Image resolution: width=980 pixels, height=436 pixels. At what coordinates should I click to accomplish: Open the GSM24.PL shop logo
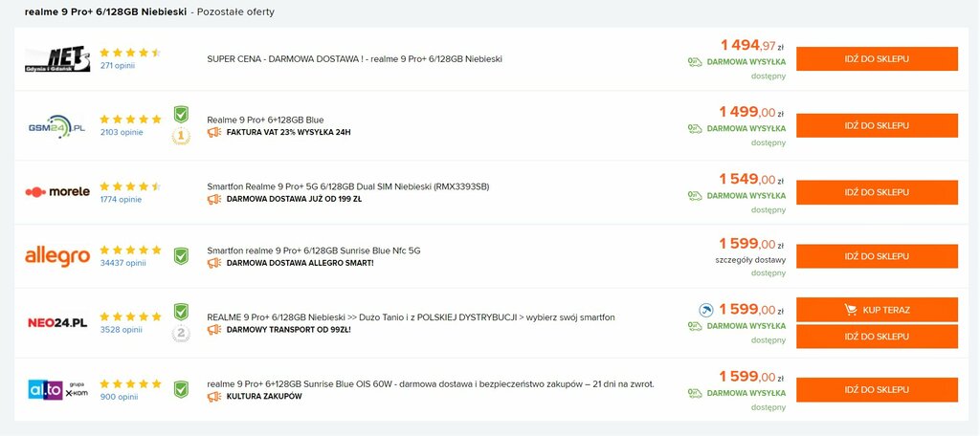click(56, 126)
